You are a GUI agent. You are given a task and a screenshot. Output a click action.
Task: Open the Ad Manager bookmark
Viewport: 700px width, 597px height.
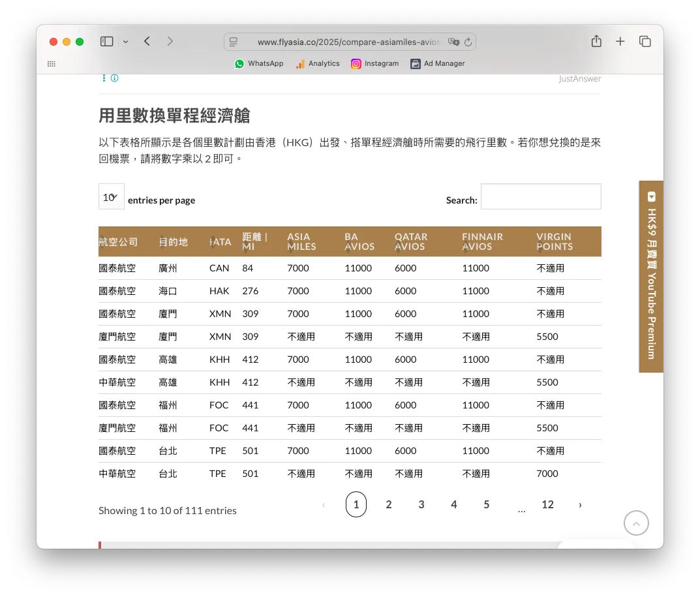[437, 63]
